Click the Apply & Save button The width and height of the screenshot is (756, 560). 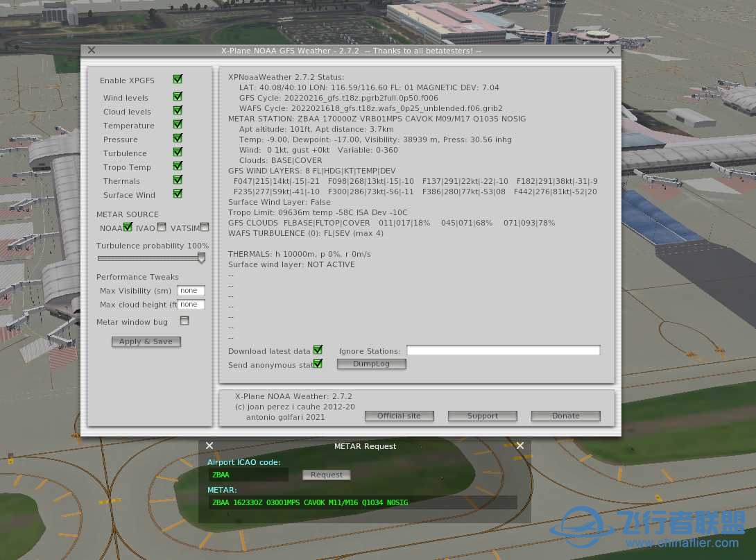146,341
